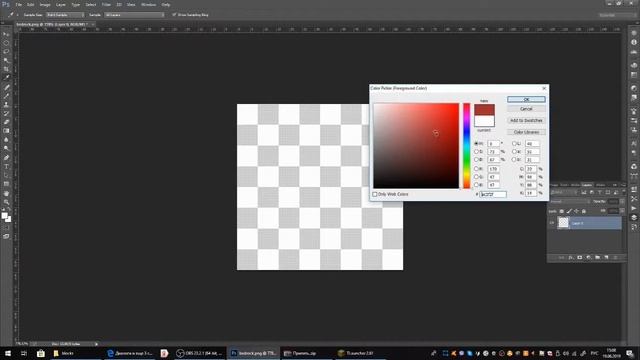
Task: Click the rainbow hue slider
Action: click(467, 146)
